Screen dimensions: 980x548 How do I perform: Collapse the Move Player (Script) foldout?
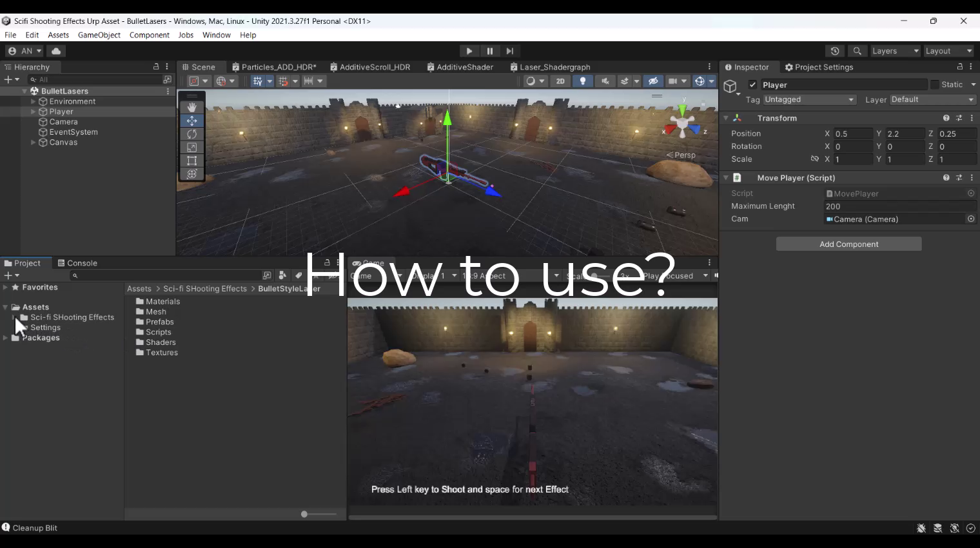pyautogui.click(x=726, y=178)
